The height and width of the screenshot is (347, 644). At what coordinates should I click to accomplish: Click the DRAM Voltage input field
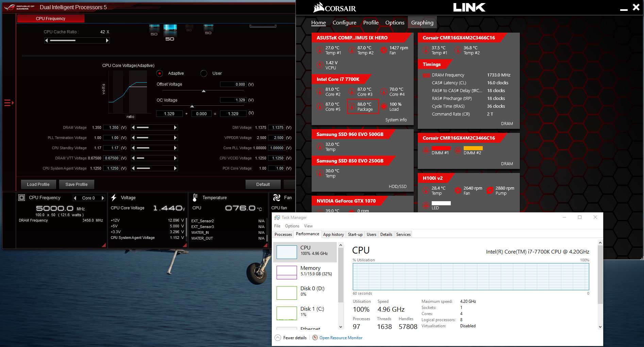[x=112, y=127]
